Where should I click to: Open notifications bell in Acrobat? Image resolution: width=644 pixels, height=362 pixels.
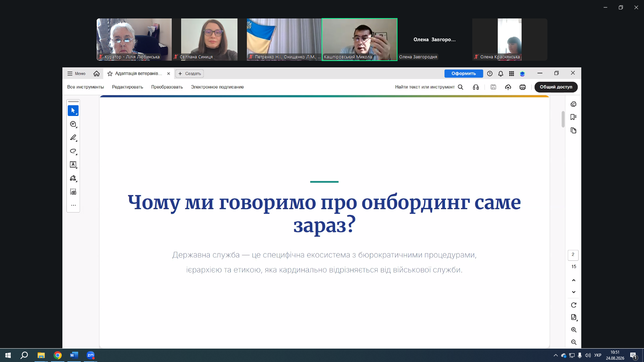(x=500, y=73)
